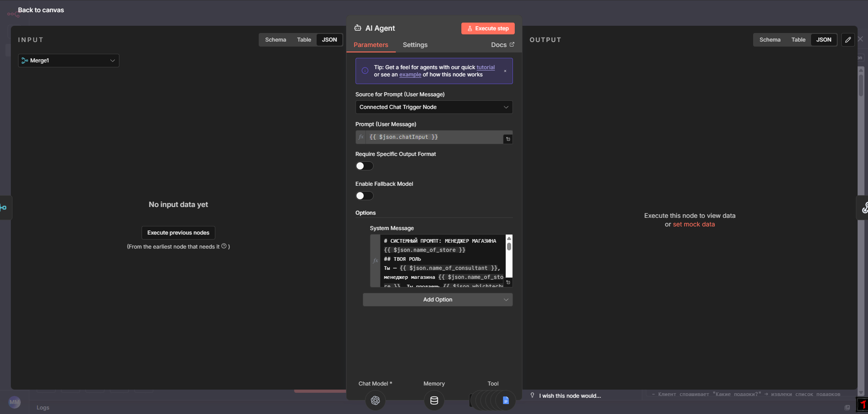Enable the Fallback Model toggle
The image size is (868, 414).
click(364, 196)
